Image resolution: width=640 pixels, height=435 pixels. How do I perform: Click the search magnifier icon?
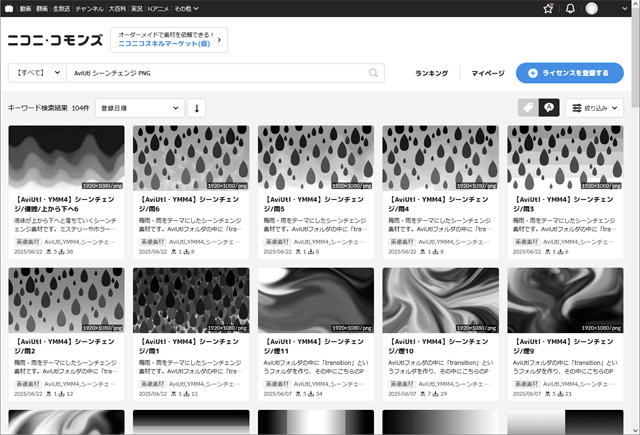(x=374, y=73)
